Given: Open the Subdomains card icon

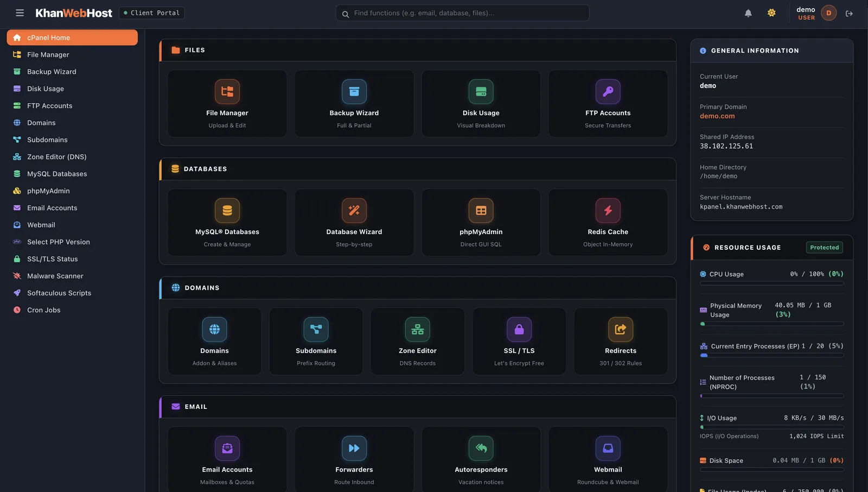Looking at the screenshot, I should (316, 330).
